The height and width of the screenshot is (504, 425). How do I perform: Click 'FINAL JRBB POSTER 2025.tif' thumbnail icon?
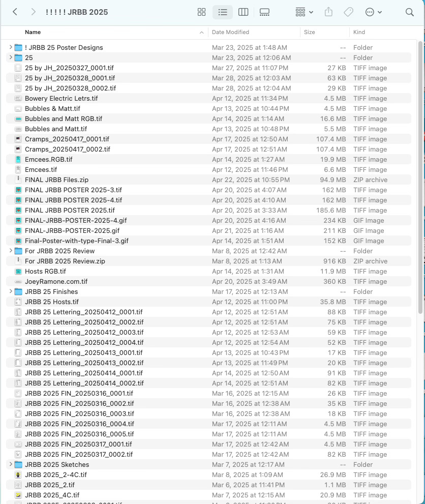(x=18, y=210)
